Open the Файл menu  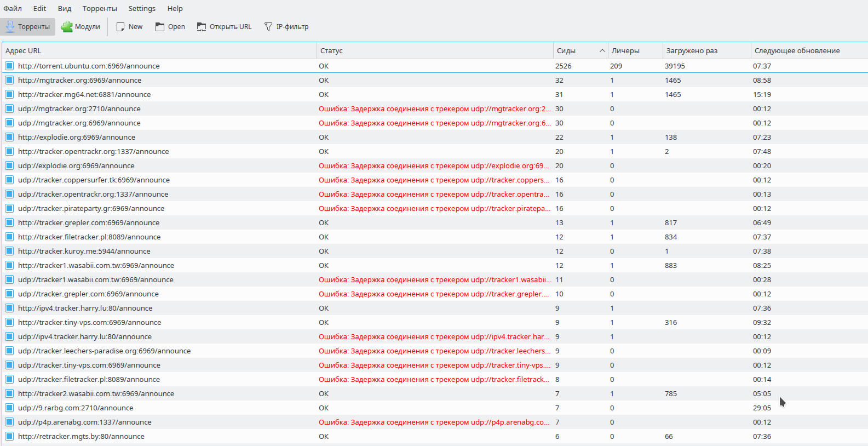tap(13, 8)
